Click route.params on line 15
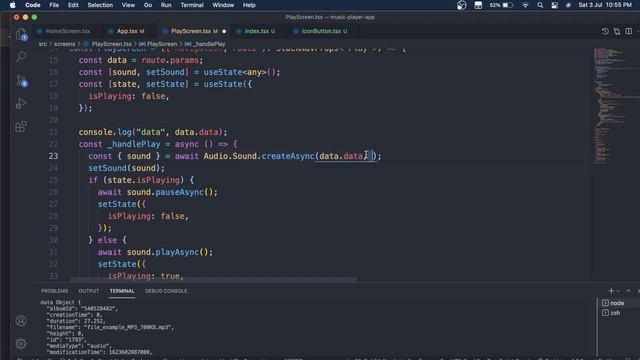Viewport: 640px width, 360px height. click(170, 60)
